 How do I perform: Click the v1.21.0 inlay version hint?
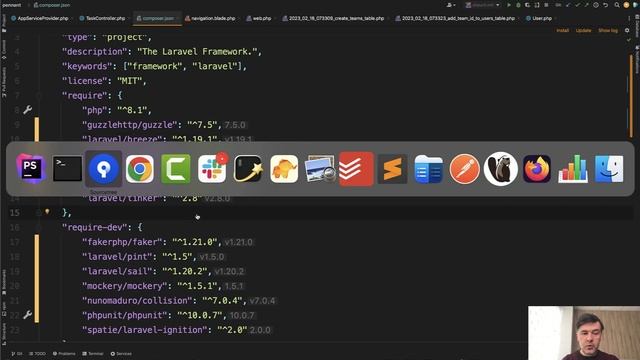239,242
